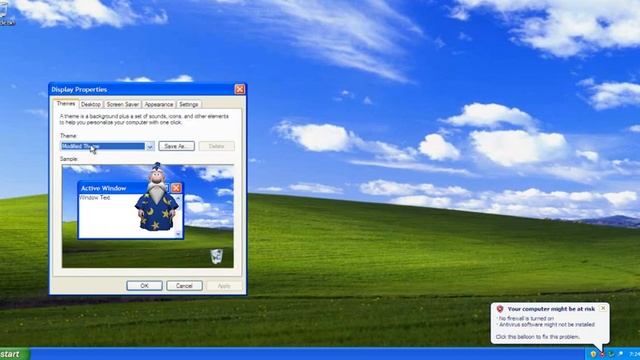Screen dimensions: 640x360
Task: Switch to the Desktop tab
Action: point(91,104)
